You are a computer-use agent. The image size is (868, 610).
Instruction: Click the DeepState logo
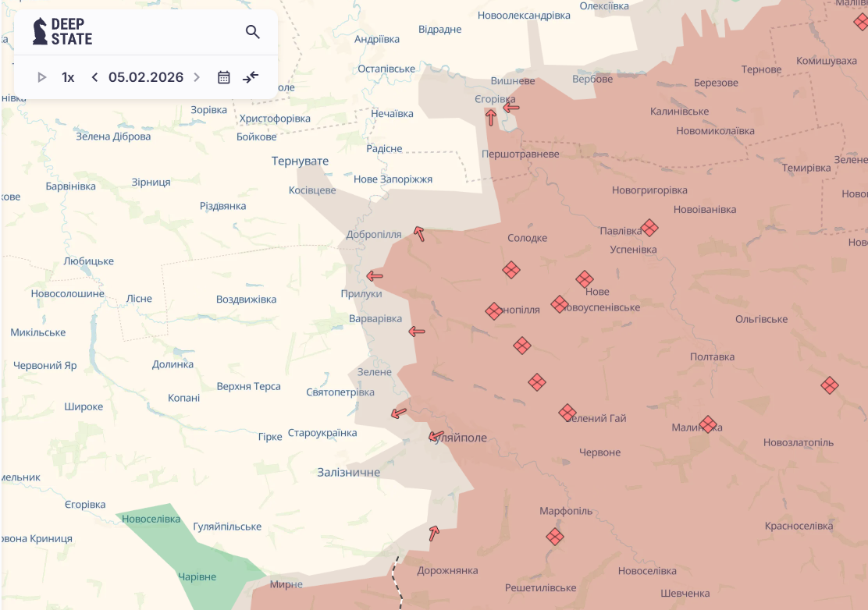pyautogui.click(x=62, y=32)
